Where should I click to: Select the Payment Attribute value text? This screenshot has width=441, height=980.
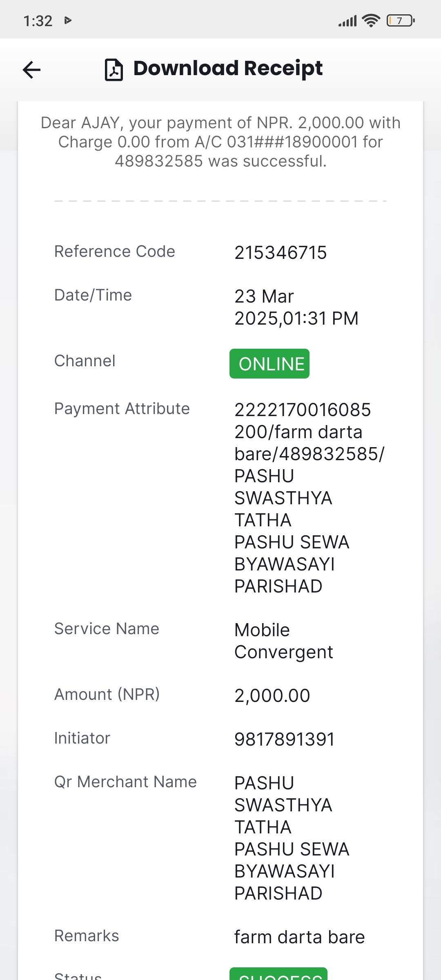(x=310, y=498)
